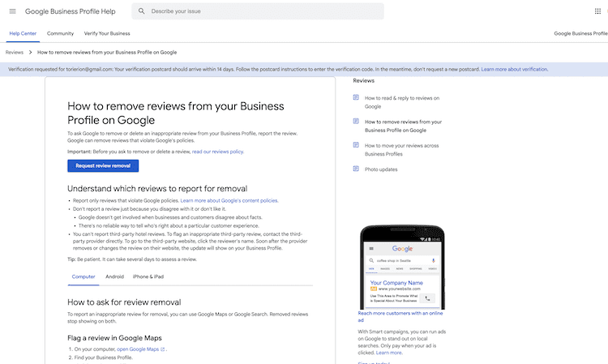Viewport: 608px width, 364px height.
Task: Open Verify Your Business tab
Action: 107,34
